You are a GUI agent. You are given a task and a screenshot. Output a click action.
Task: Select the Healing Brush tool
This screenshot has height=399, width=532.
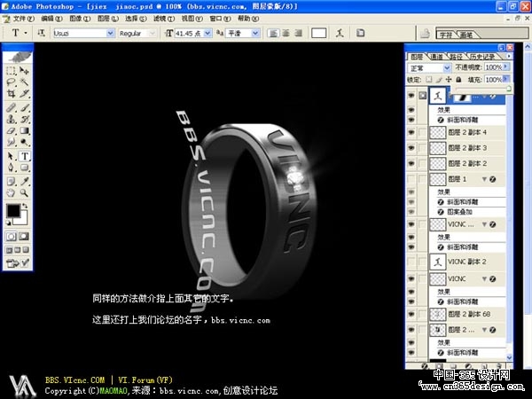coord(12,108)
